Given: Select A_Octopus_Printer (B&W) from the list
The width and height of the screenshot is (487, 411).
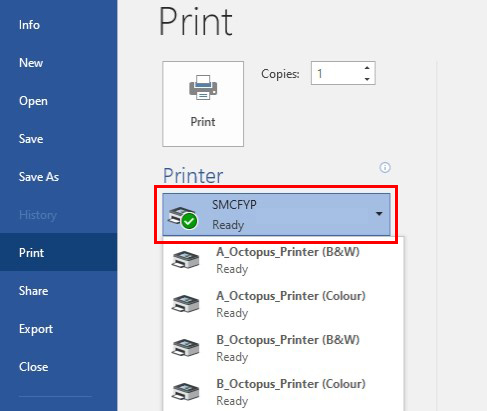Looking at the screenshot, I should coord(283,260).
